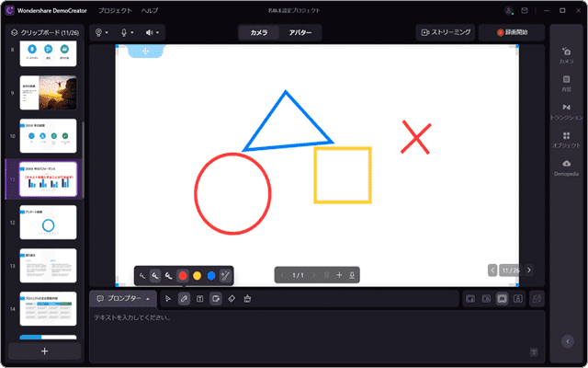Viewport: 588px width, 368px height.
Task: Pick the blue pen color
Action: click(x=211, y=276)
